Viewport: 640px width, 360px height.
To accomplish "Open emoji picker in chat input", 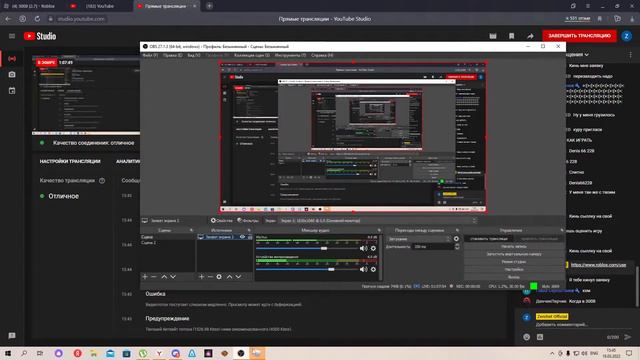I will (527, 337).
